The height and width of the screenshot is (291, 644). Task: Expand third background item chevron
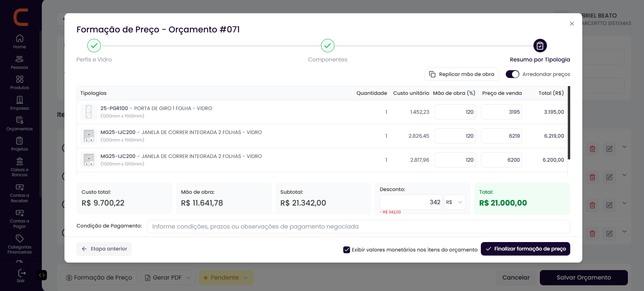click(x=624, y=203)
